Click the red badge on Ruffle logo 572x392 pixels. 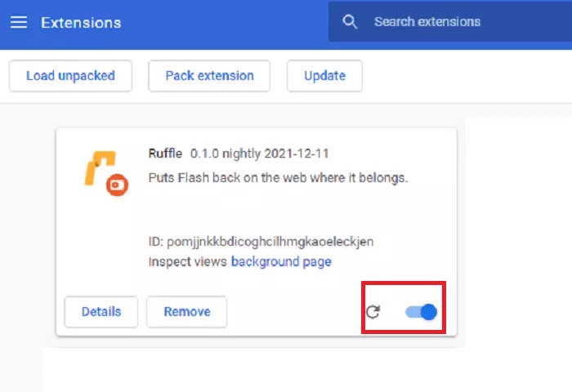[118, 185]
